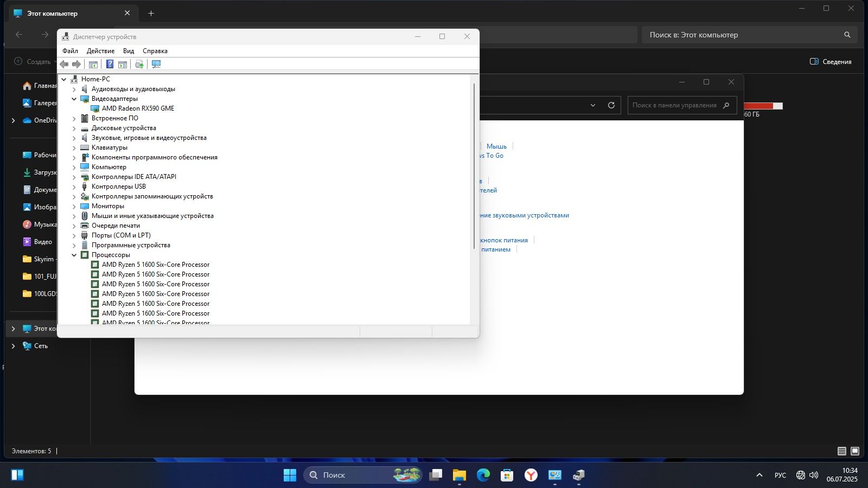Open the Windows Start button
The width and height of the screenshot is (868, 488).
coord(290,475)
